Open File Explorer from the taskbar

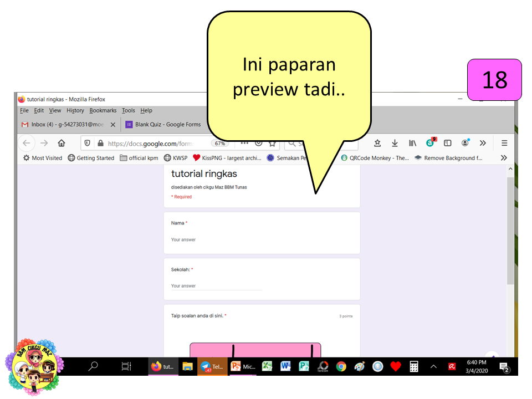(188, 366)
